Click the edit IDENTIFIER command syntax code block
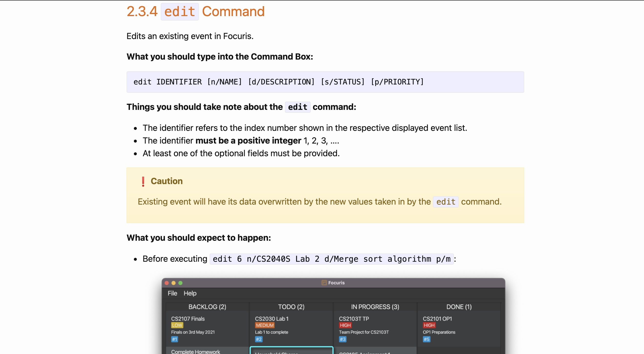The image size is (644, 354). tap(325, 82)
